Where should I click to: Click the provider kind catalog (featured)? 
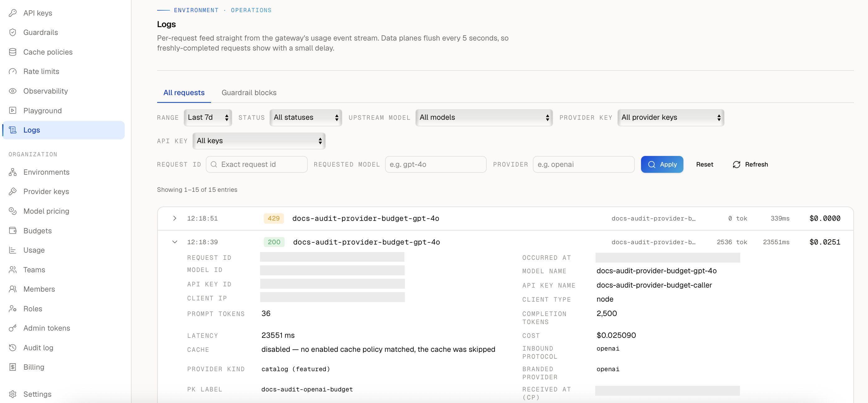296,369
